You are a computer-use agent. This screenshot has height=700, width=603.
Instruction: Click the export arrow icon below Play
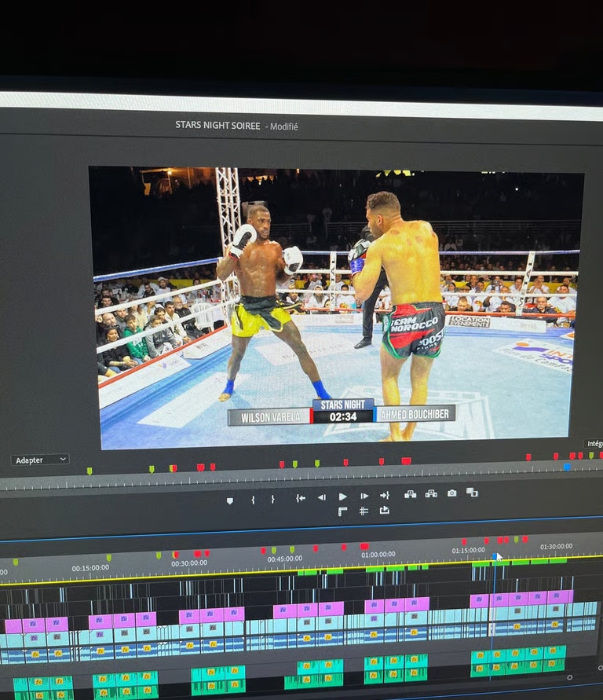click(x=384, y=510)
